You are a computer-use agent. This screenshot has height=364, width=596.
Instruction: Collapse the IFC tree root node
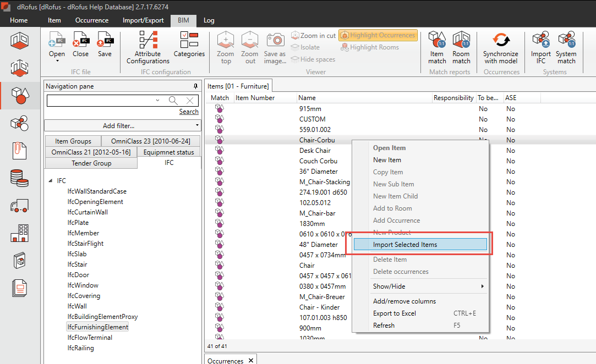coord(51,181)
